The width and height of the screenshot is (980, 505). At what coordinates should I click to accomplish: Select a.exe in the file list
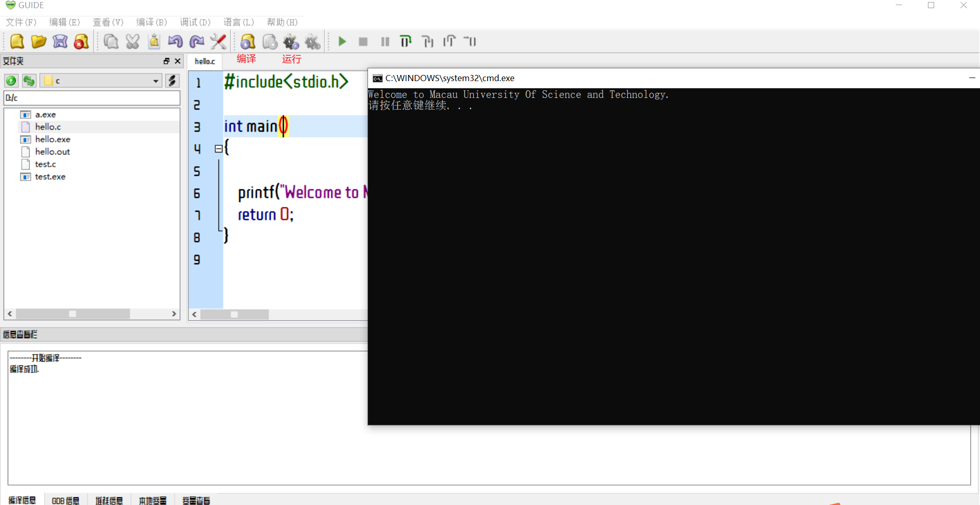tap(45, 115)
